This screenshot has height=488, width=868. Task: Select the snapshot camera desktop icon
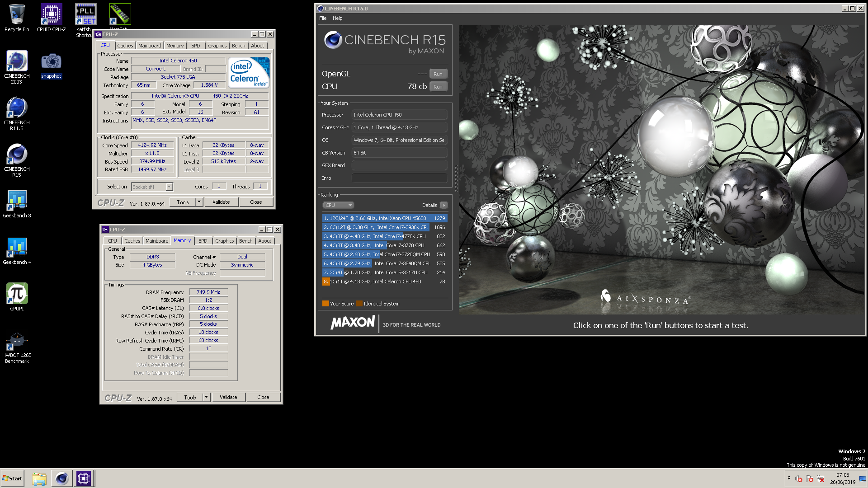coord(51,66)
